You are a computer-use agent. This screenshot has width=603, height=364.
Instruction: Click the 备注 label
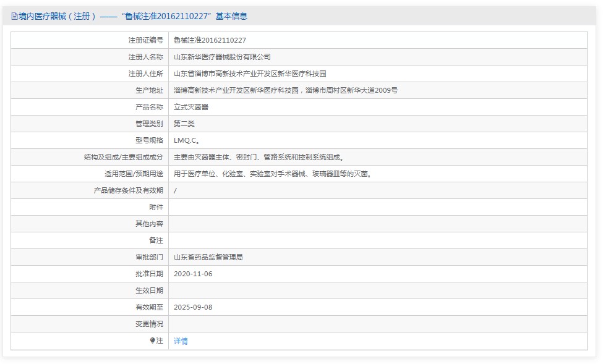[x=156, y=240]
